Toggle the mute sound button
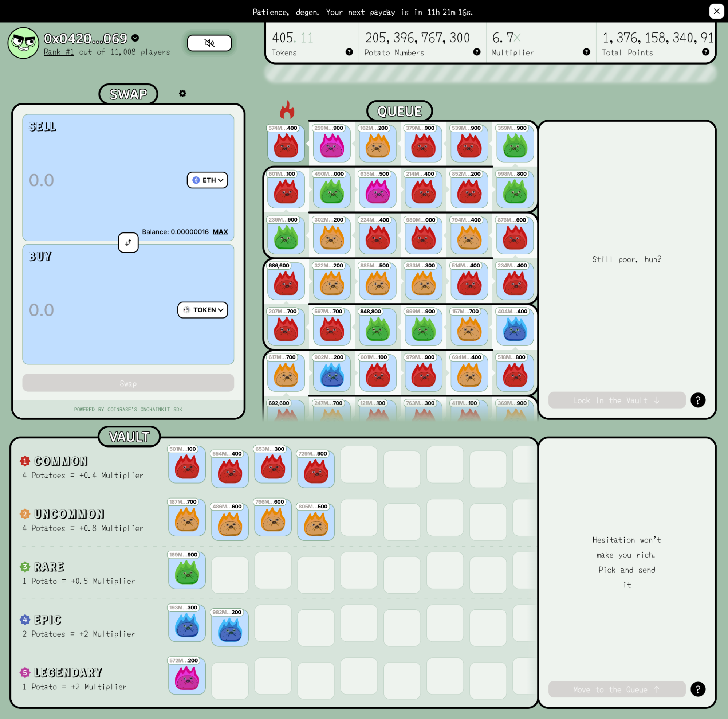 [x=209, y=43]
